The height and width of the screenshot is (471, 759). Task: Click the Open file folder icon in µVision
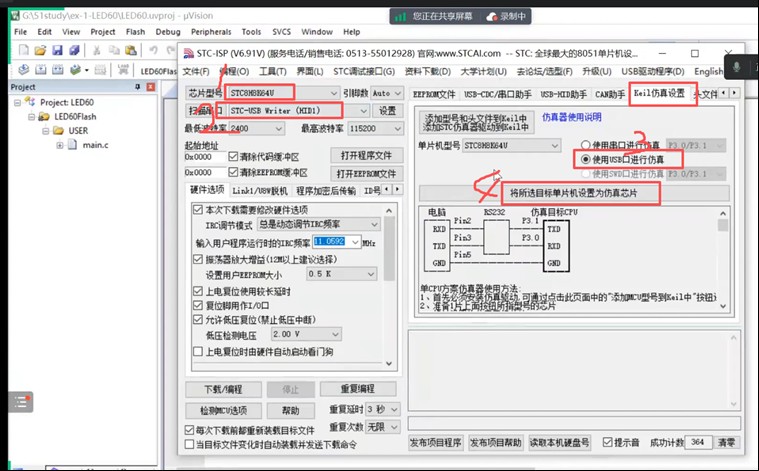40,50
